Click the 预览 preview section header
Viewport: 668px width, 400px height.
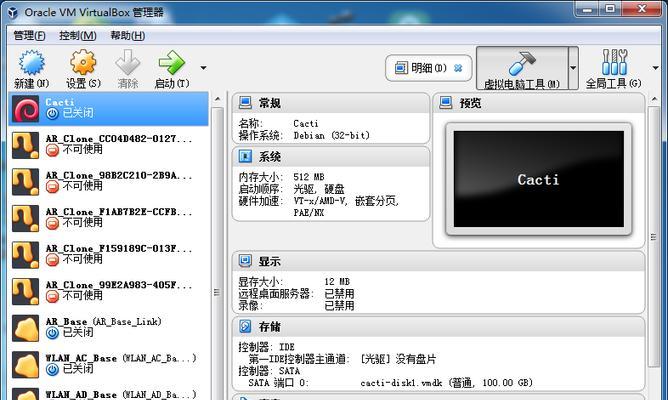(x=538, y=103)
